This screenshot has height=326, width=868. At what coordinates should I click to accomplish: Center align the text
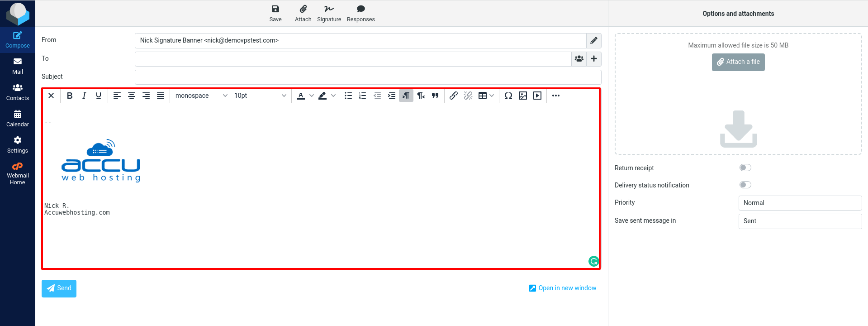point(132,96)
